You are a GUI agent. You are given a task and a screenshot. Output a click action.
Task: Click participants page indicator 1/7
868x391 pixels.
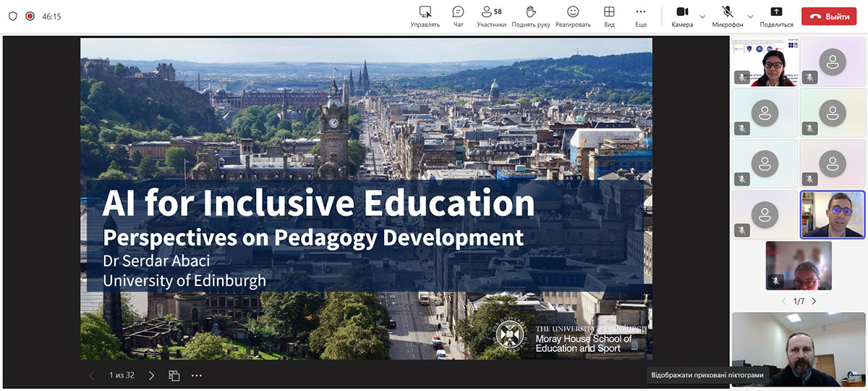click(x=799, y=301)
